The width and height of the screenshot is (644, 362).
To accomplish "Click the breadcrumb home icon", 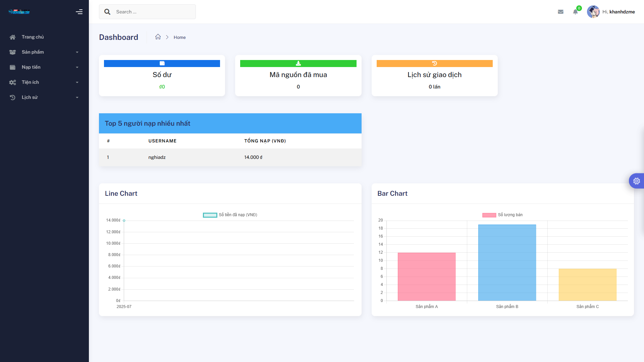I will click(x=158, y=37).
